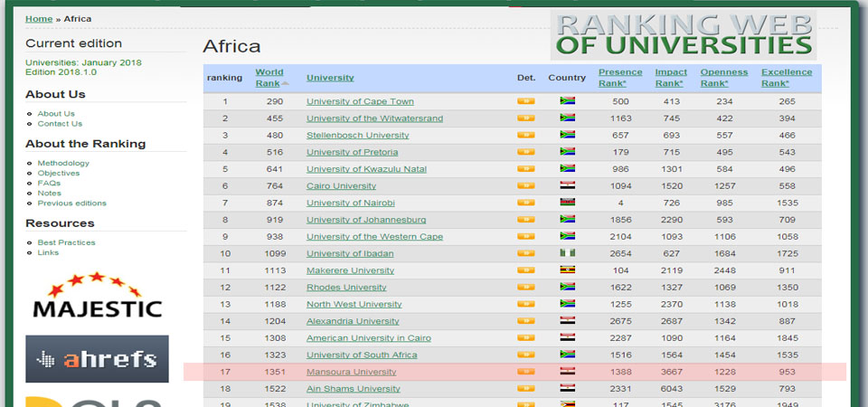Viewport: 868px width, 407px height.
Task: Click world rank value 1351
Action: 274,372
